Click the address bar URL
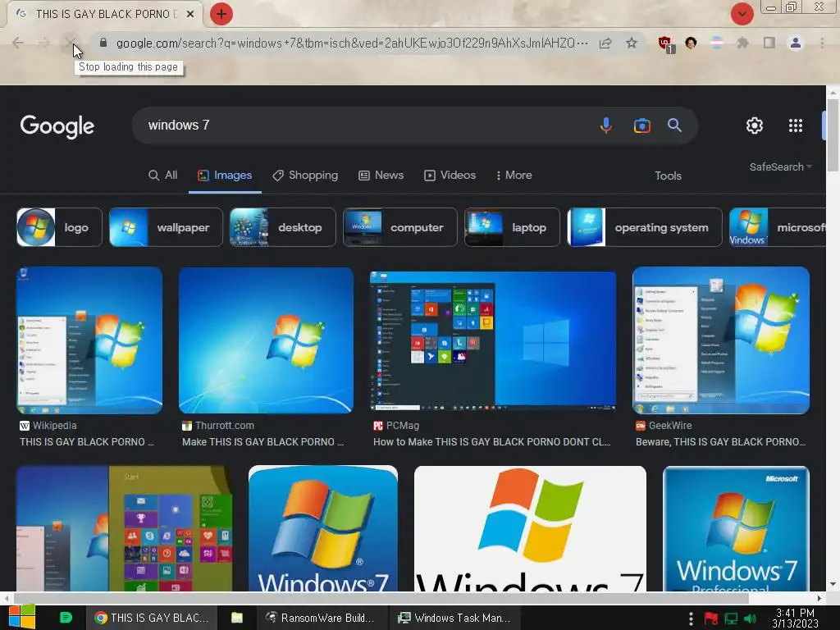This screenshot has height=630, width=840. coord(352,43)
